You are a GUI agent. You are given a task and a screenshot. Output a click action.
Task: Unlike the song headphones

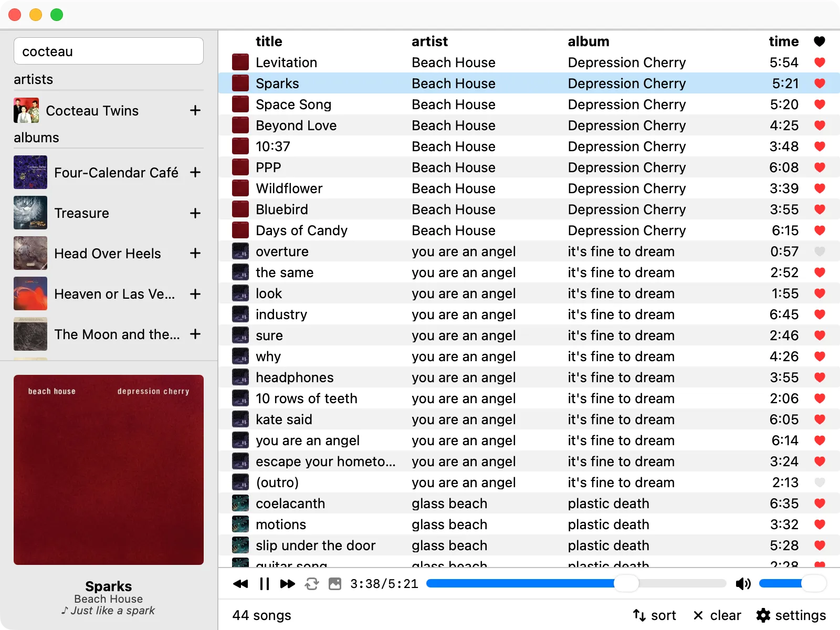click(820, 377)
